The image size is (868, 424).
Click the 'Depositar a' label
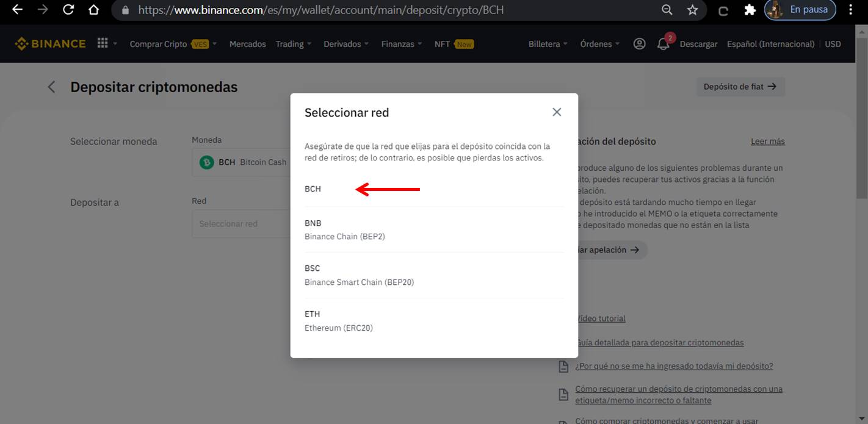95,203
